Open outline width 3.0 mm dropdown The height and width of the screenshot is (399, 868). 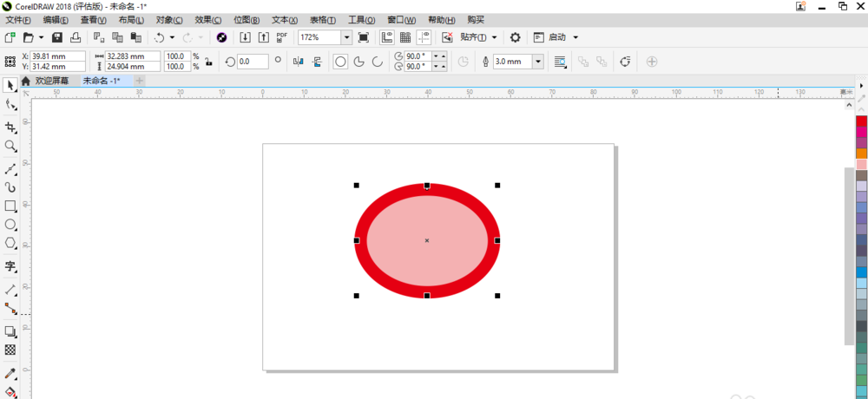click(x=538, y=62)
